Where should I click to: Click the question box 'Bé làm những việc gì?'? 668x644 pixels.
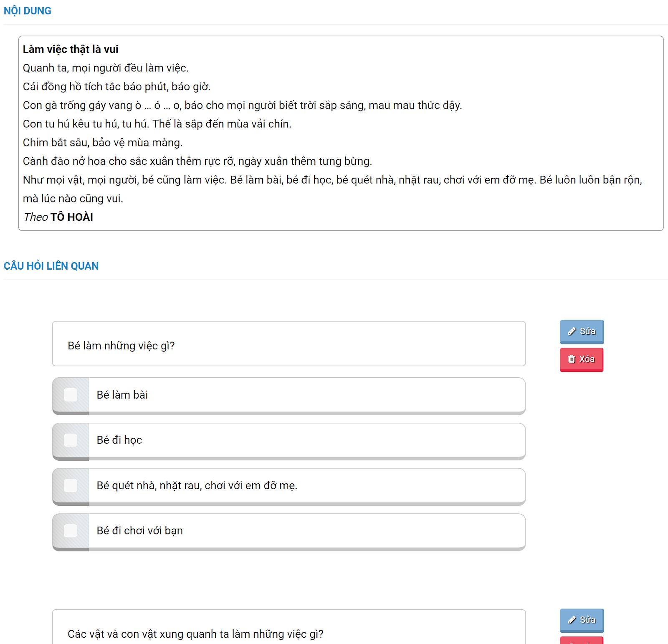121,346
